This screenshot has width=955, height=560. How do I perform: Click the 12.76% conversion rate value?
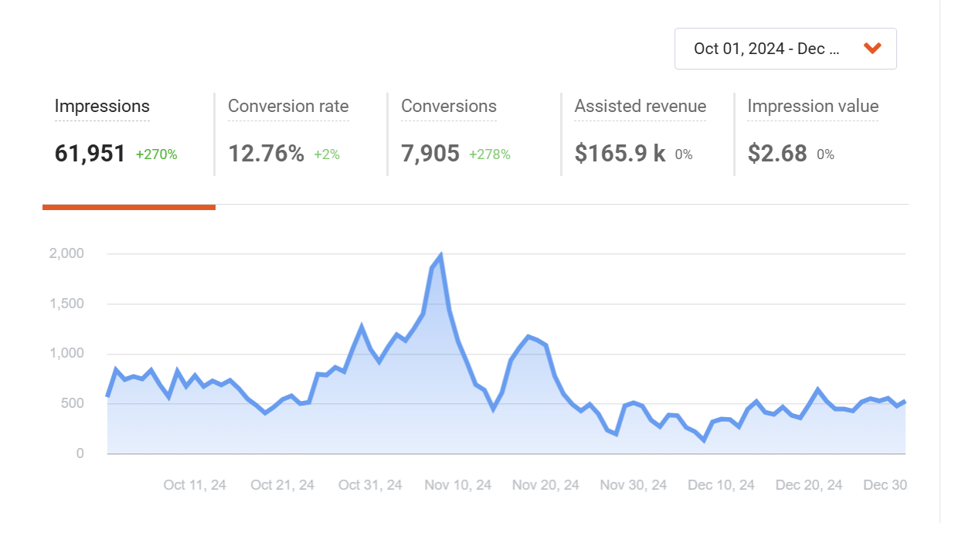[x=266, y=154]
